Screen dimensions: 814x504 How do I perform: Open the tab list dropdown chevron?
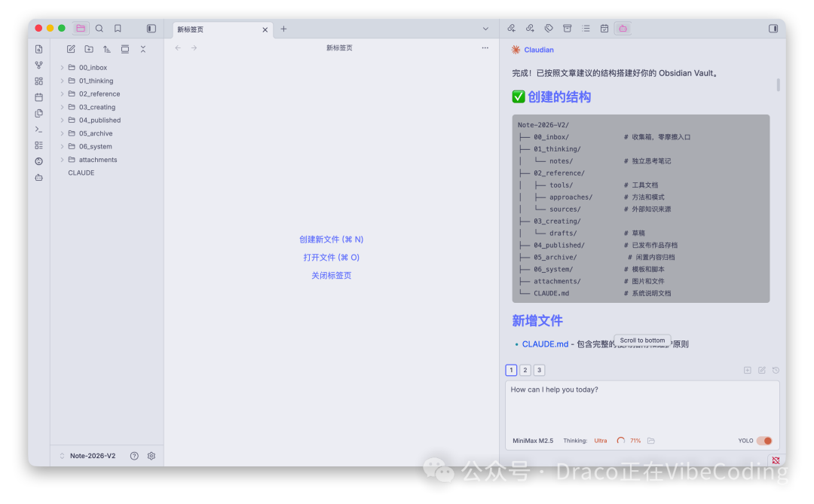tap(486, 28)
